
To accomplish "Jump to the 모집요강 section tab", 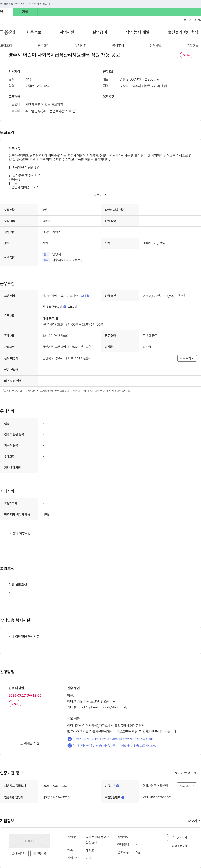I will (6, 45).
